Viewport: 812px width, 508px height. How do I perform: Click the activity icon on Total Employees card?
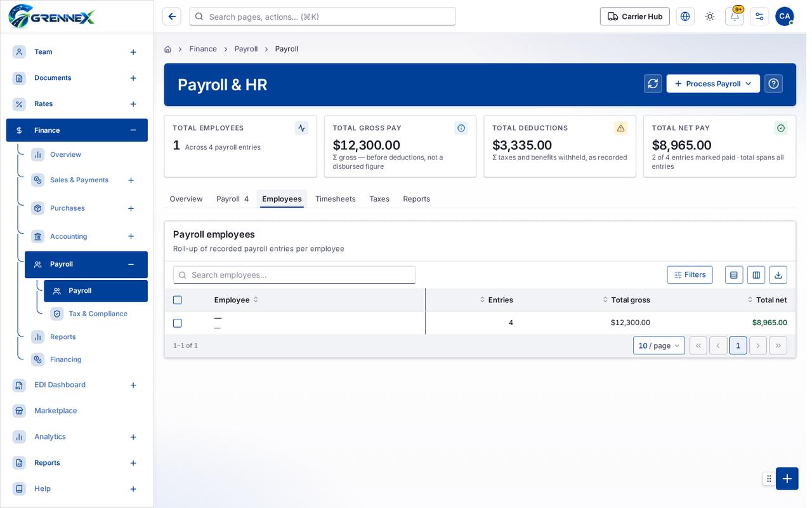tap(302, 128)
